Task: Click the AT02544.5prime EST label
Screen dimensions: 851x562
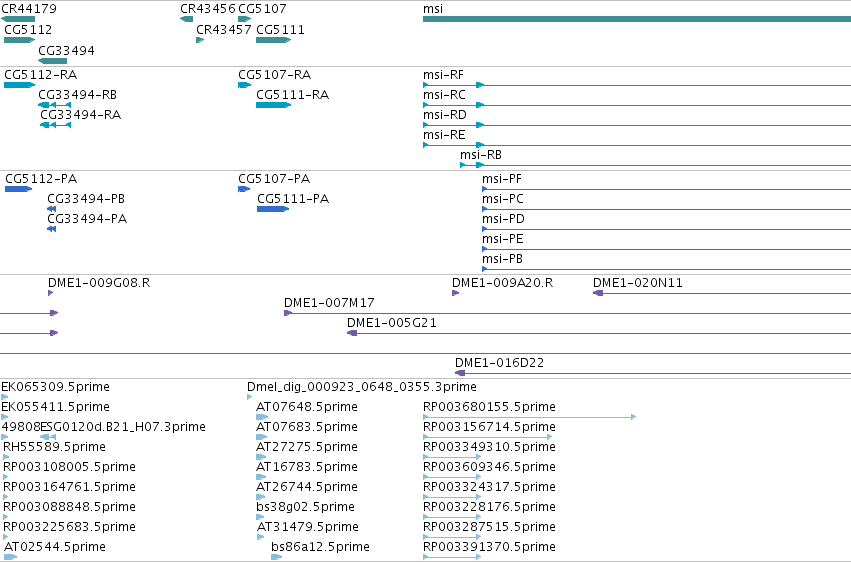Action: coord(54,547)
